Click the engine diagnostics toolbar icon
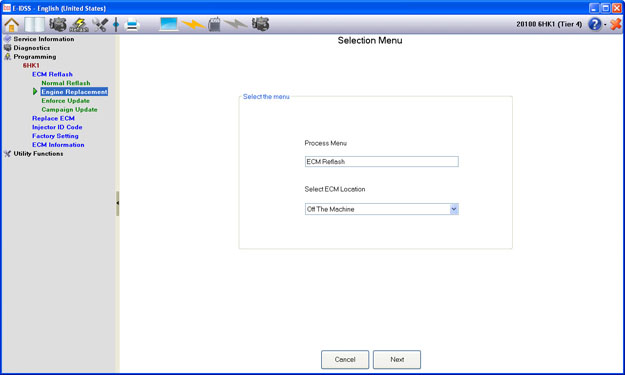625x375 pixels. (x=58, y=25)
